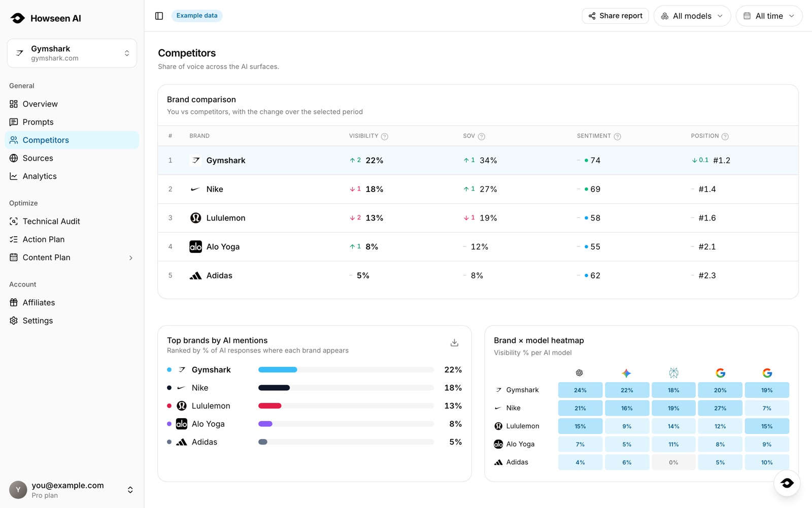This screenshot has width=812, height=508.
Task: Open the Sources page
Action: (72, 158)
